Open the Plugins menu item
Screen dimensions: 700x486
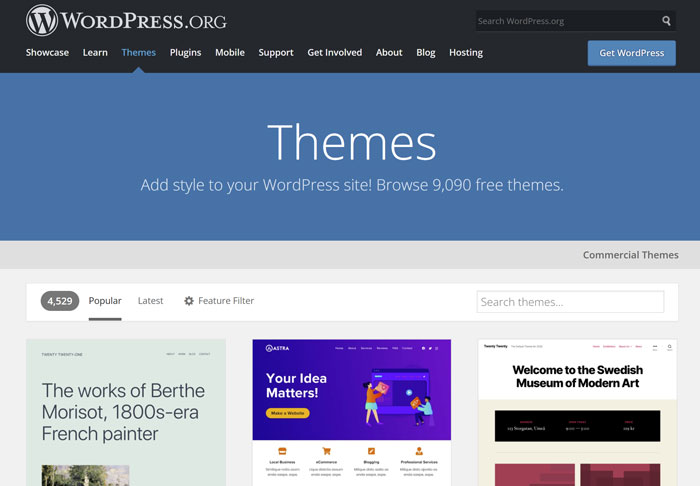(x=185, y=53)
